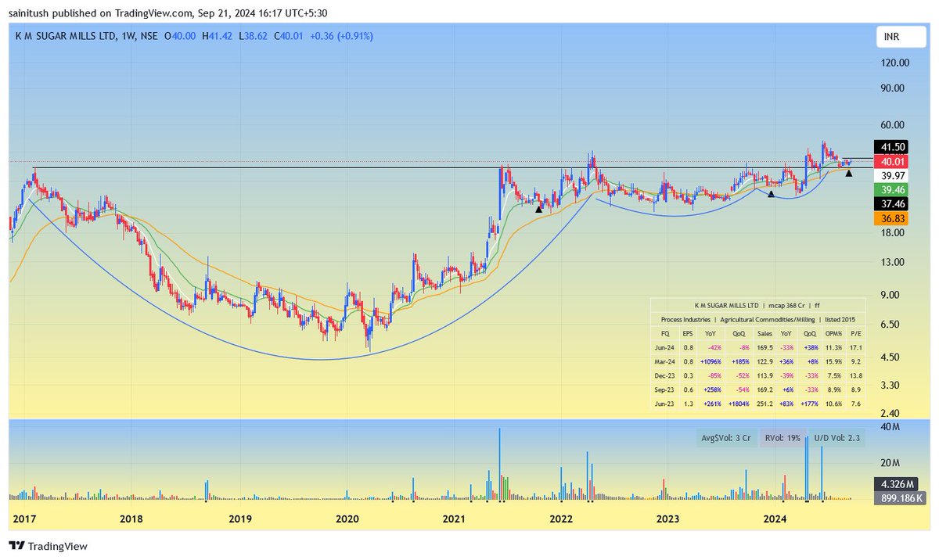The image size is (939, 560).
Task: Click the table title with mcap 368 Cr
Action: click(757, 305)
